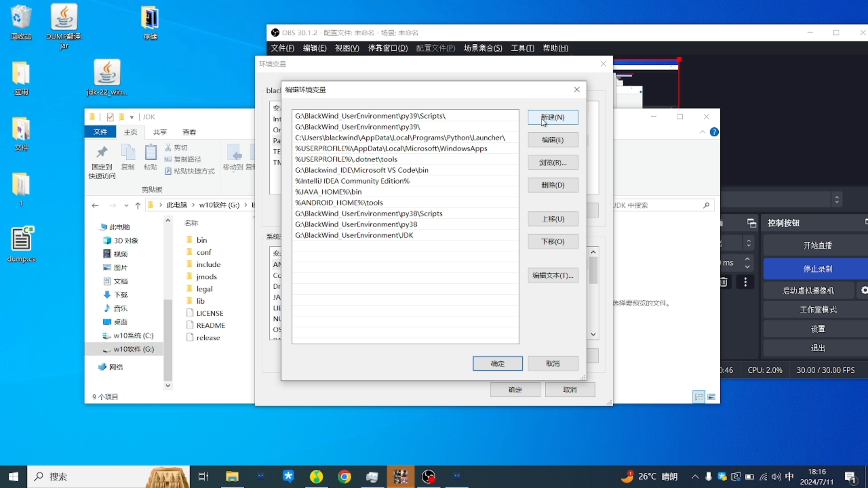Screen dimensions: 868x488
Task: Select %JAVA_HOME%\bin path entry
Action: point(405,192)
